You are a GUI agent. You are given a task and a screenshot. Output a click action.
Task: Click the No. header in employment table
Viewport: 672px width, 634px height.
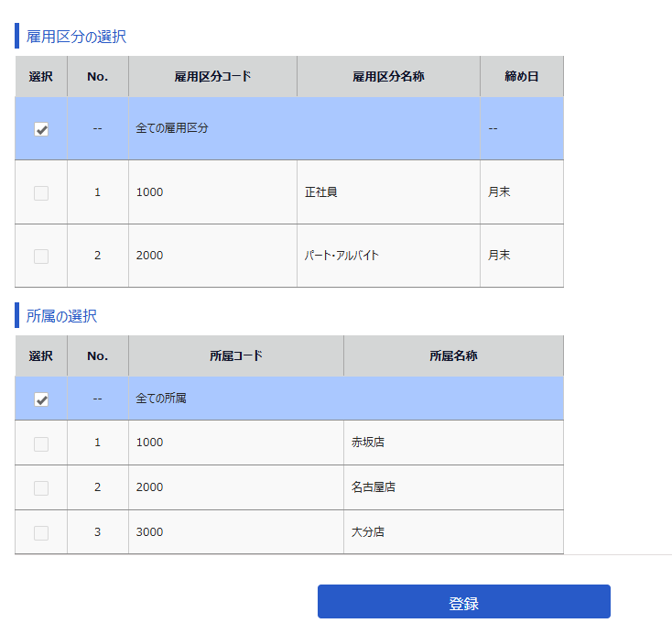point(98,76)
